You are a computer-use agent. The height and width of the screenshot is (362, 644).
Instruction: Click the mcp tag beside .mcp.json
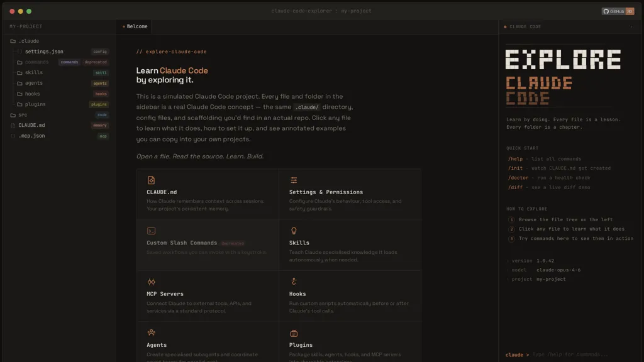tap(103, 136)
